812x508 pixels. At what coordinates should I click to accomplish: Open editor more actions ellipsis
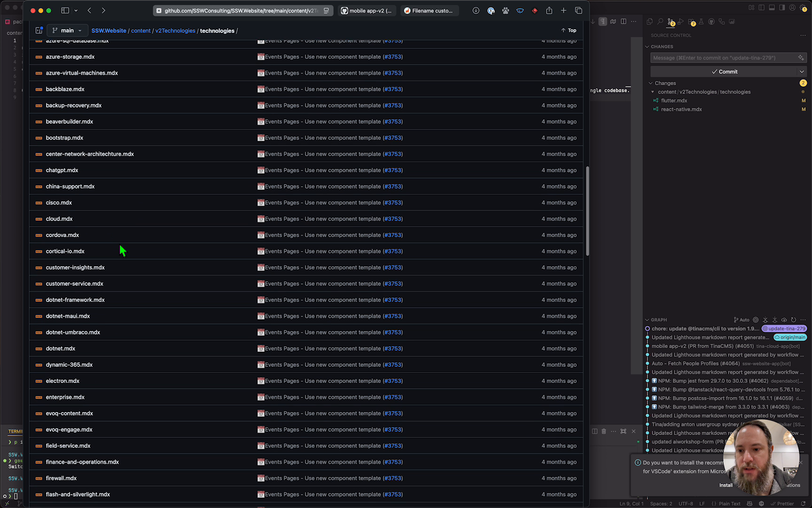point(633,21)
